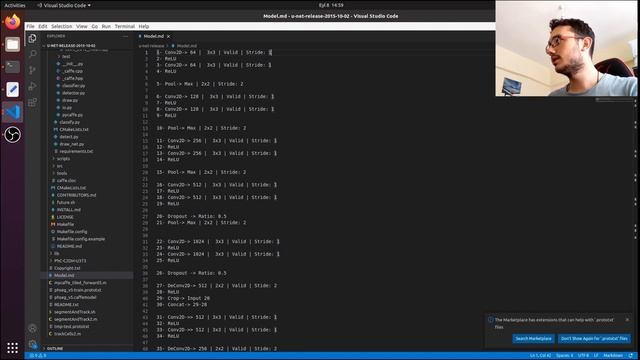Expand the lib folder
Screen dimensions: 640x360
[x=57, y=253]
